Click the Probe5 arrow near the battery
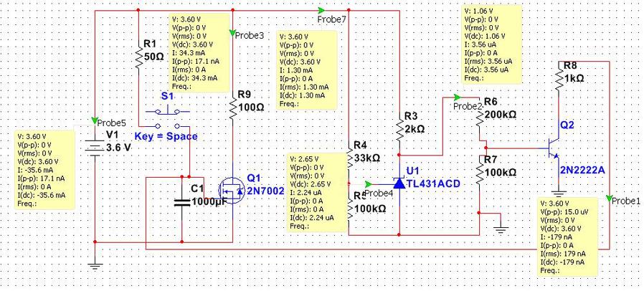The image size is (644, 291). click(94, 120)
